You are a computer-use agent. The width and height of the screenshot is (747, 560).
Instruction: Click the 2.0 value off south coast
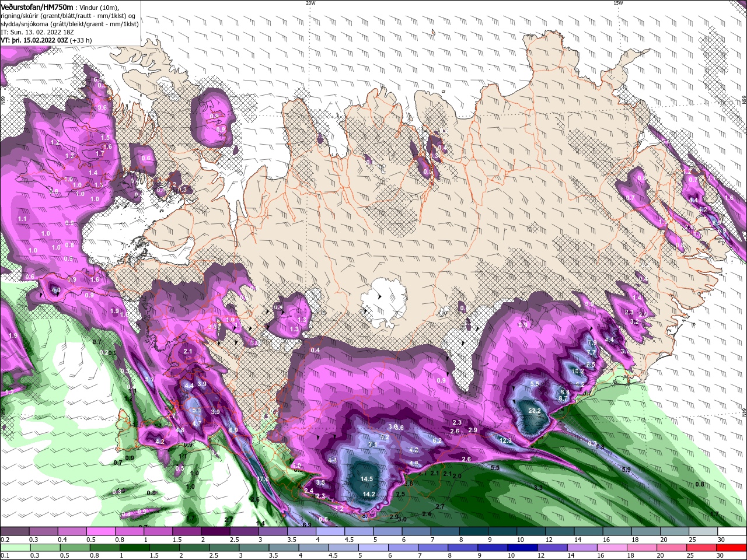[456, 476]
